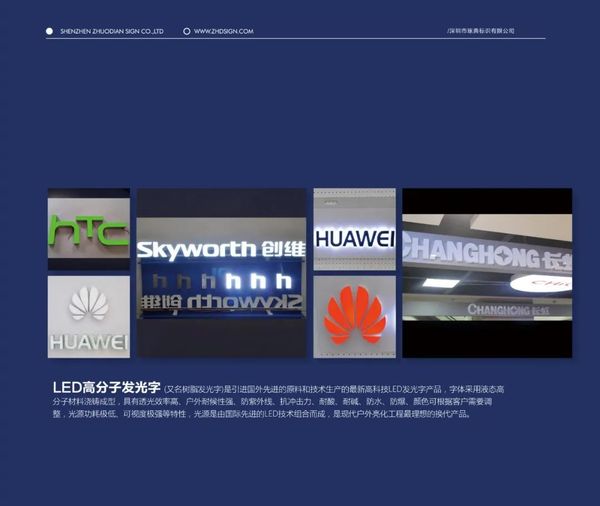Click the SHENZHEN ZHUODIAN SIGN CO.,LTD text
The width and height of the screenshot is (600, 506).
click(112, 31)
